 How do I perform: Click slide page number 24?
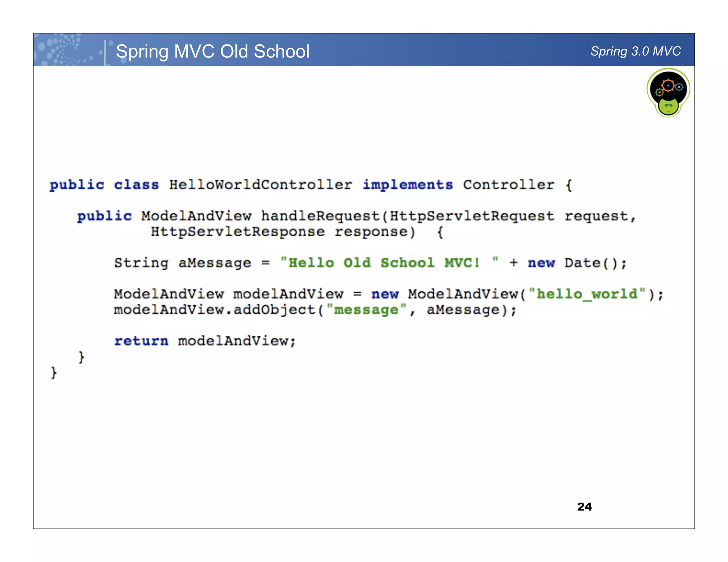[584, 507]
